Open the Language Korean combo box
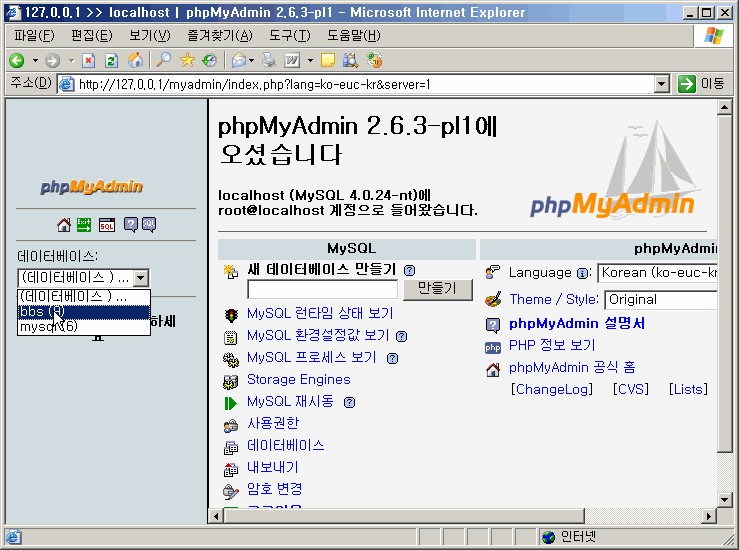Image resolution: width=739 pixels, height=550 pixels. 658,273
